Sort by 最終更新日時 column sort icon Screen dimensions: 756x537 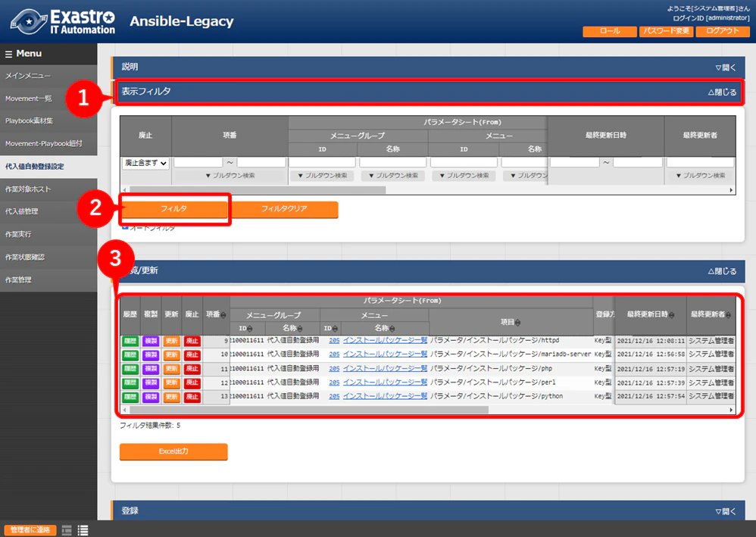[x=672, y=315]
